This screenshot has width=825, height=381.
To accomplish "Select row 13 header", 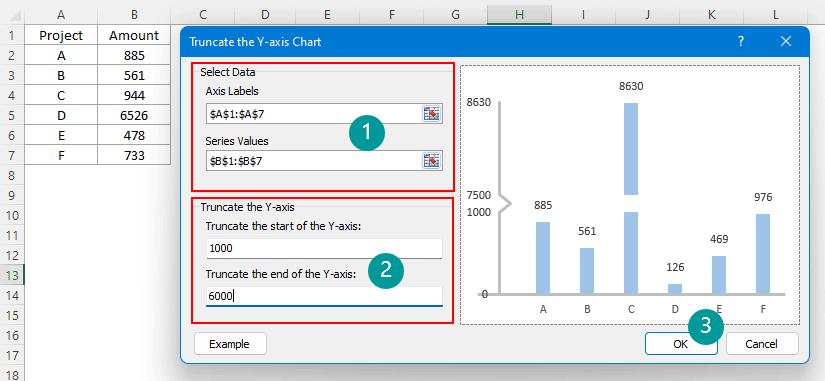I will [12, 275].
